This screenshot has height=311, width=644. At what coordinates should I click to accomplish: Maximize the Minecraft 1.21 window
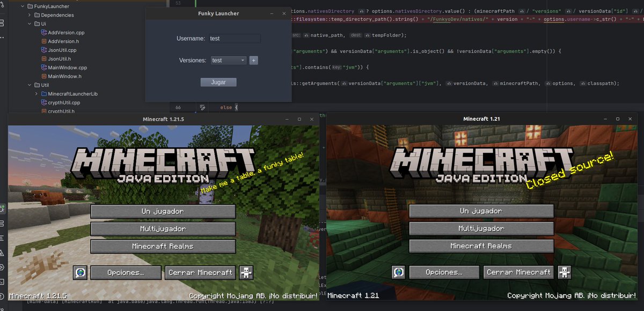click(618, 119)
